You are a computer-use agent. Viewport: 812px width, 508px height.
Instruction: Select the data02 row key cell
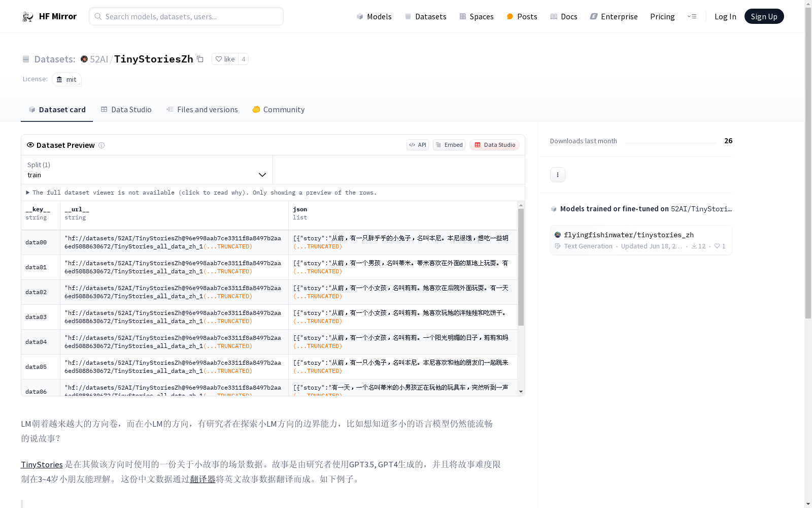41,292
